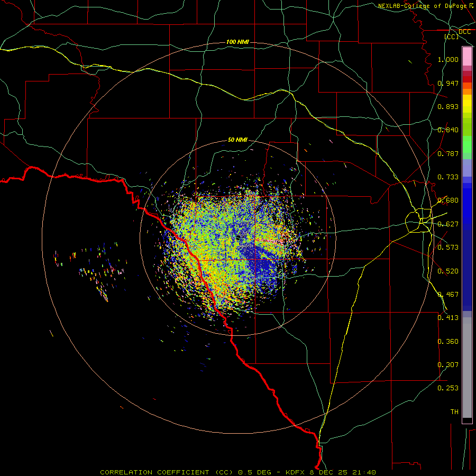Viewport: 476px width, 476px height.
Task: Click the 1.000 legend value
Action: (x=448, y=59)
